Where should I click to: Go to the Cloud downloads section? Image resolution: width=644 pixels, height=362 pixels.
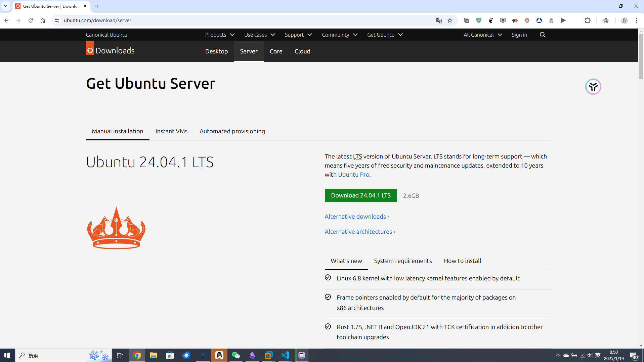point(302,51)
